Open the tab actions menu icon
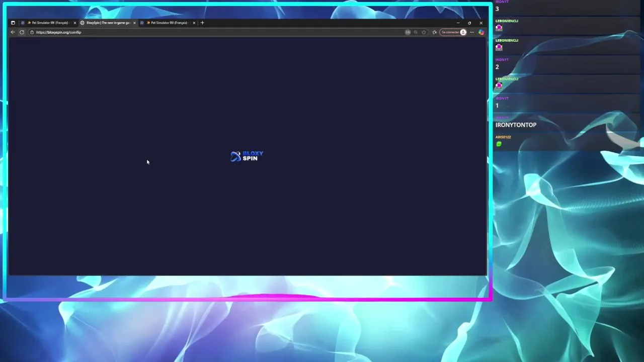 point(13,23)
